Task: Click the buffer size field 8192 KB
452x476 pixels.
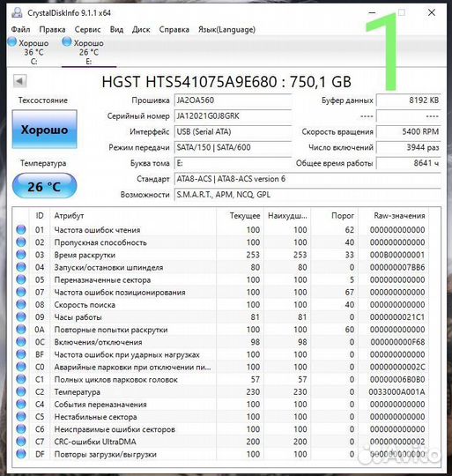Action: (x=408, y=100)
